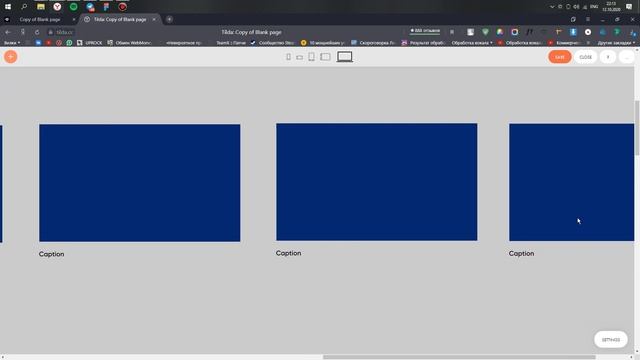Viewport: 640px width, 360px height.
Task: Open the UPROCK bookmark
Action: (90, 42)
